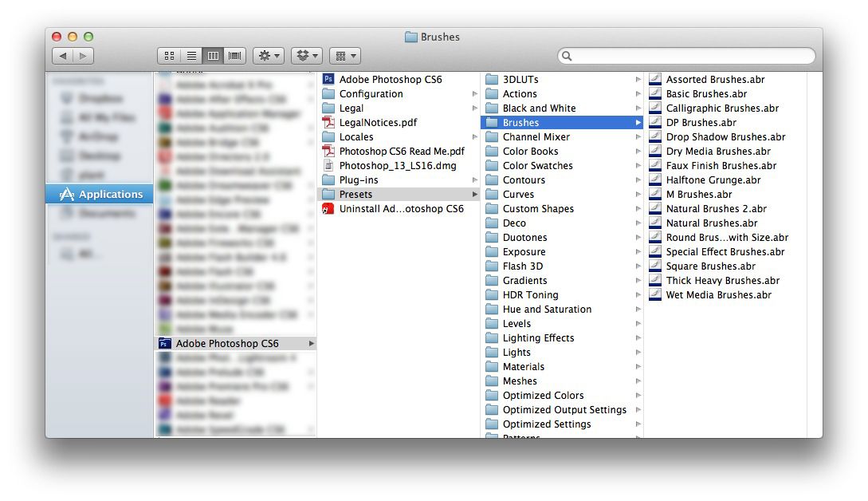Select the Flash 3D folder

pyautogui.click(x=562, y=266)
